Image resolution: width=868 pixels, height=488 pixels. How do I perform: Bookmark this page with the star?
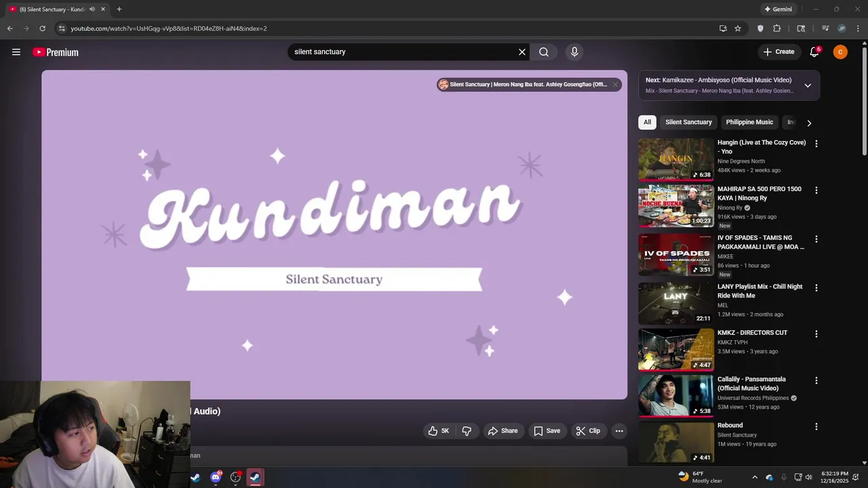coord(738,28)
